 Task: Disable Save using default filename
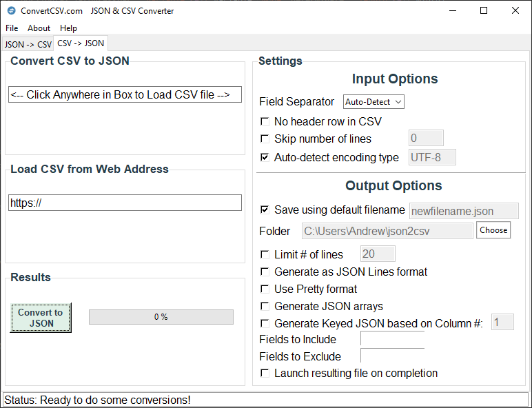(265, 210)
